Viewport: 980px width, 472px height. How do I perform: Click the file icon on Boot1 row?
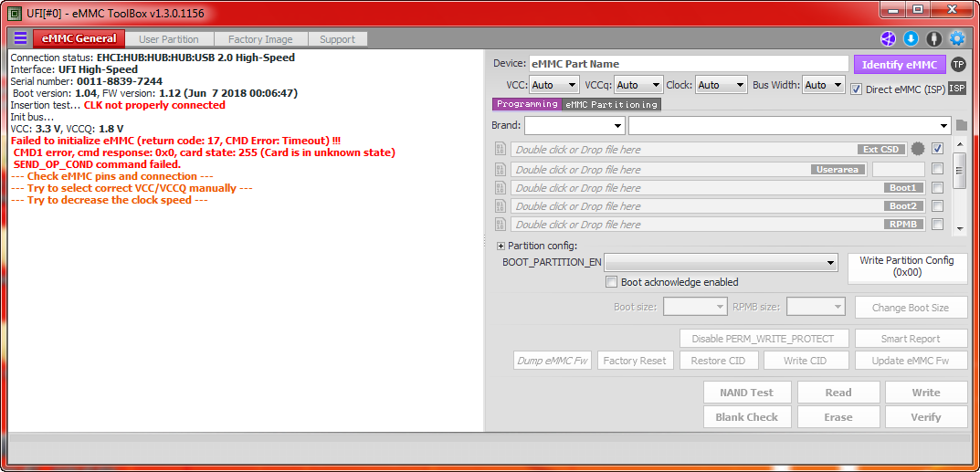[x=500, y=188]
